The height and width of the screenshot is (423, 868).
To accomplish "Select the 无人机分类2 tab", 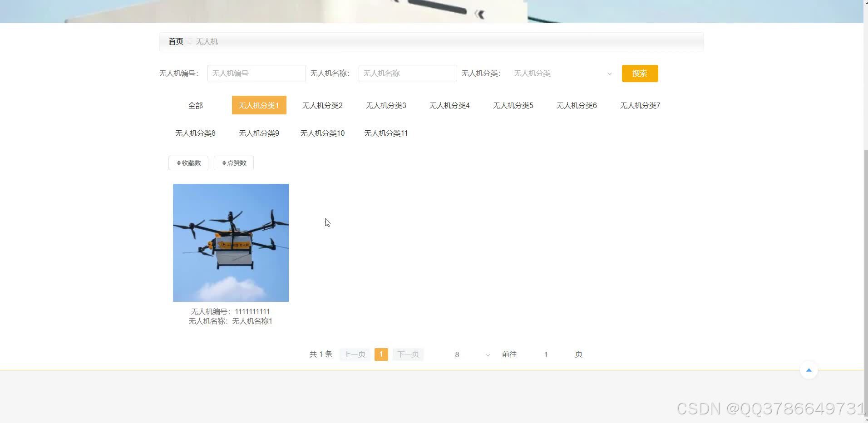I will tap(322, 105).
